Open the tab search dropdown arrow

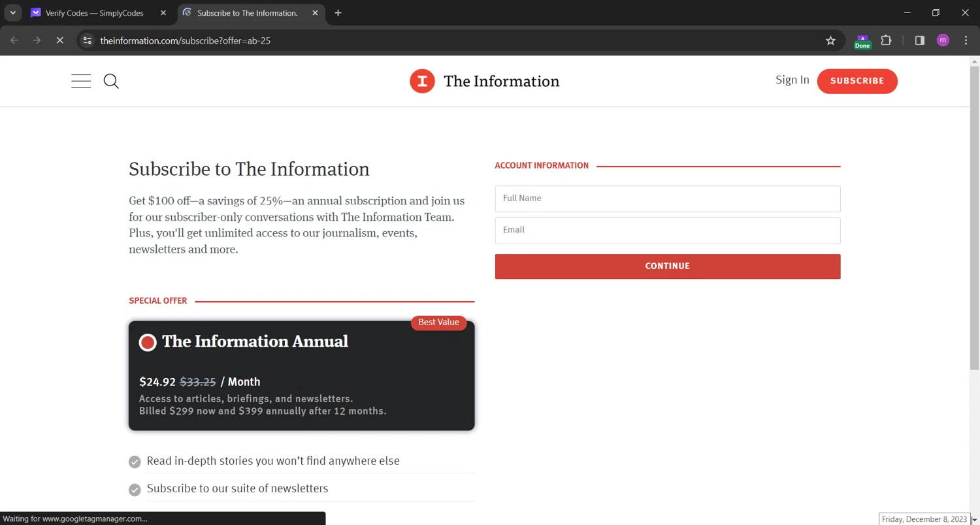click(x=12, y=13)
